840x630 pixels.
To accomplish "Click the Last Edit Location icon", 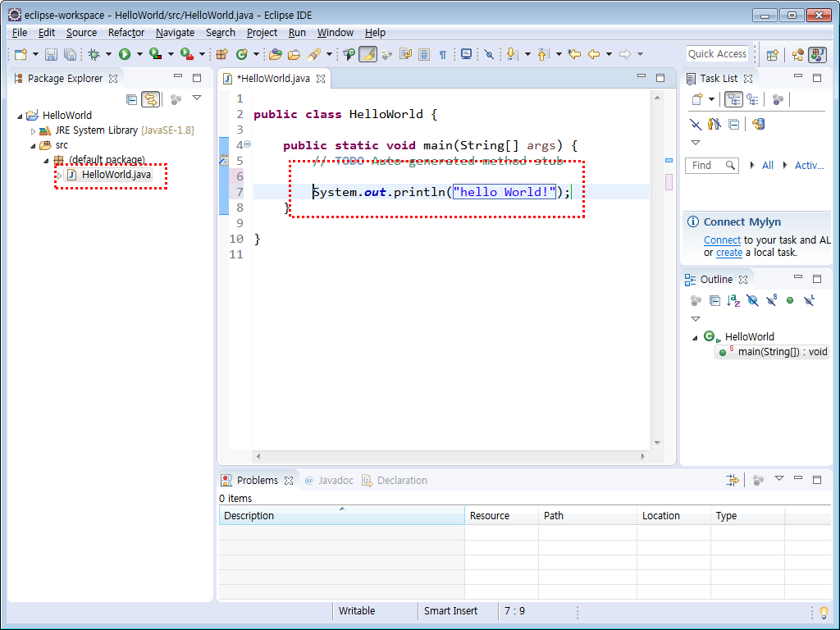I will 574,54.
